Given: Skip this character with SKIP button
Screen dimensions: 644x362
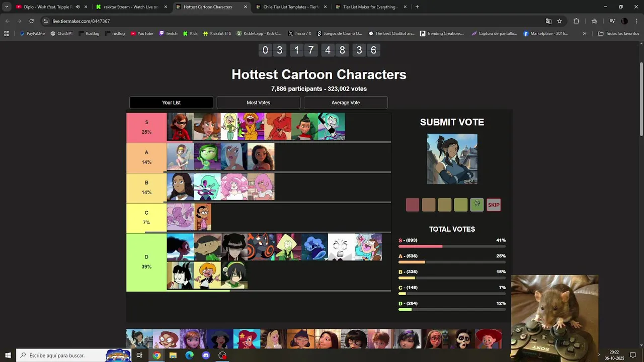Looking at the screenshot, I should [x=494, y=205].
